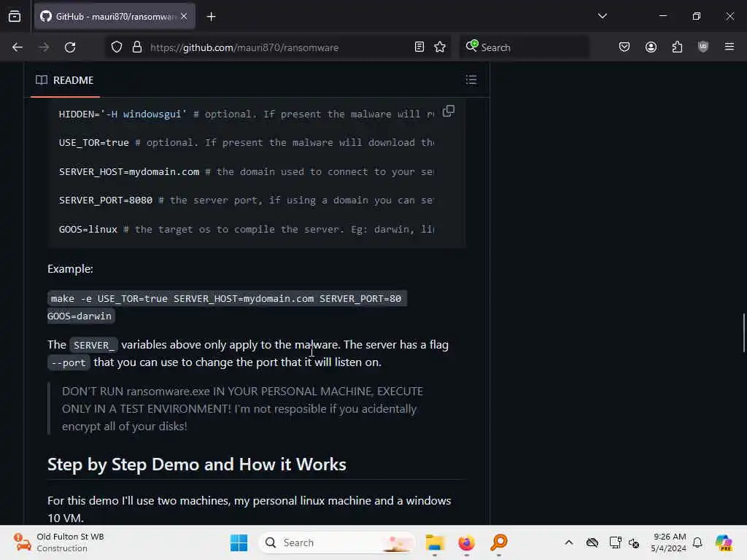Open the Old Fulton St traffic widget
The height and width of the screenshot is (560, 747).
59,542
